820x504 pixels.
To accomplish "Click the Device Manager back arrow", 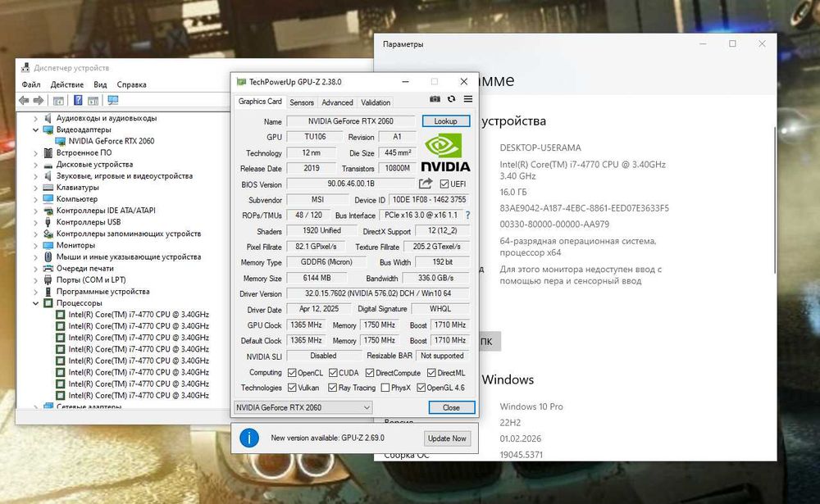I will [x=24, y=100].
